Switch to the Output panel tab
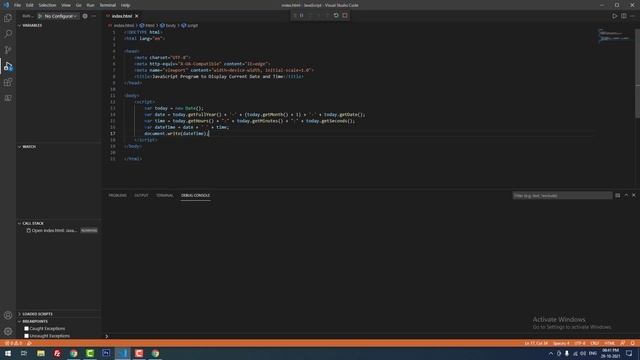Viewport: 640px width, 360px height. pos(141,196)
